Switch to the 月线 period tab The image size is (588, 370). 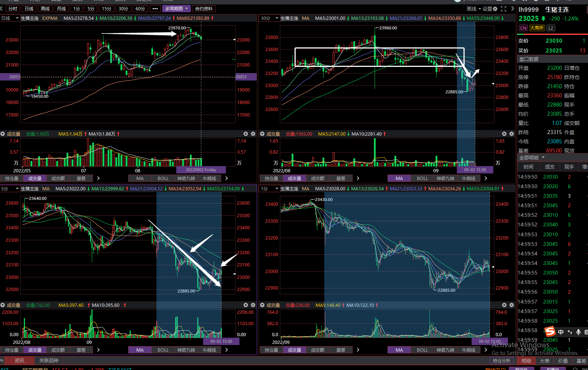coord(61,8)
